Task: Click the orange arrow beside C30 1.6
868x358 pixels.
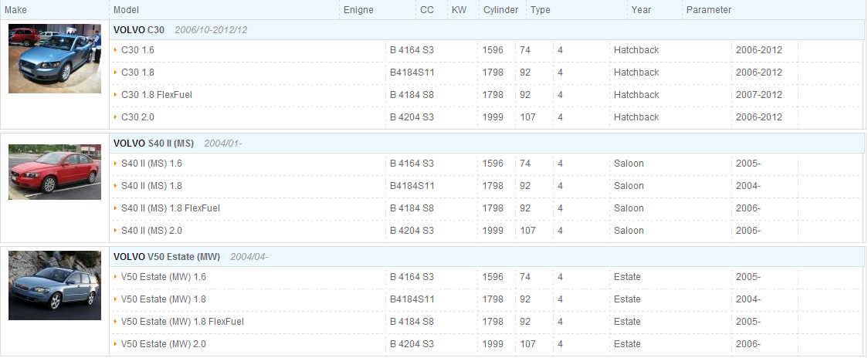Action: point(116,50)
